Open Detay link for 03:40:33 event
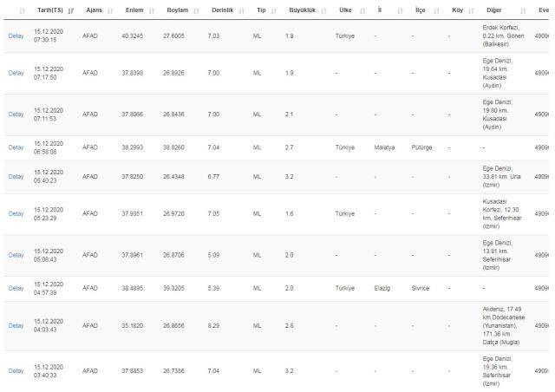The image size is (555, 392). coord(16,371)
